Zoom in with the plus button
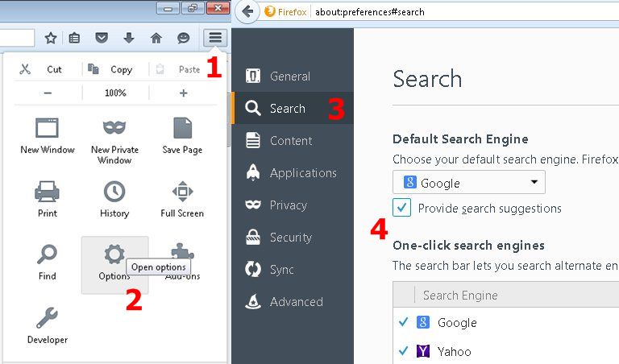The width and height of the screenshot is (619, 364). coord(183,93)
